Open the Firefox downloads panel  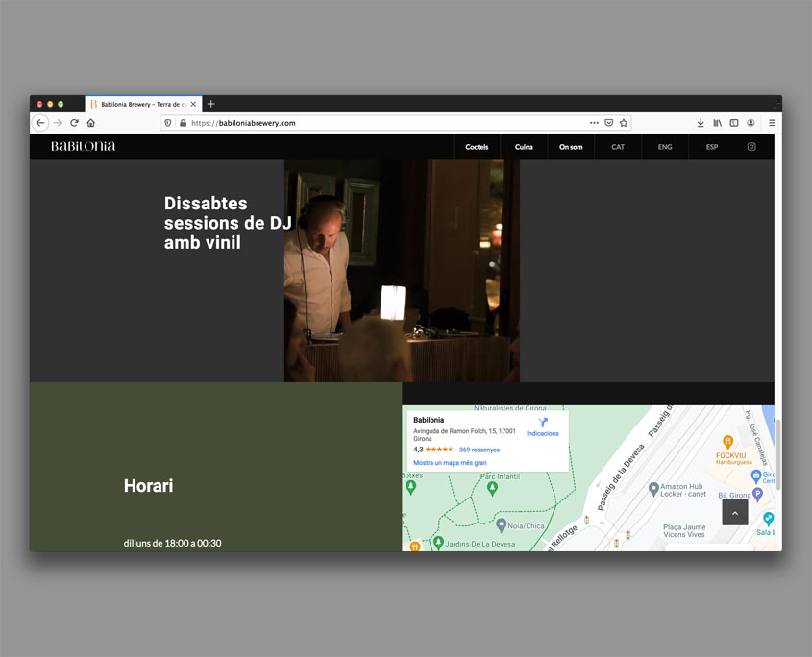click(x=701, y=123)
